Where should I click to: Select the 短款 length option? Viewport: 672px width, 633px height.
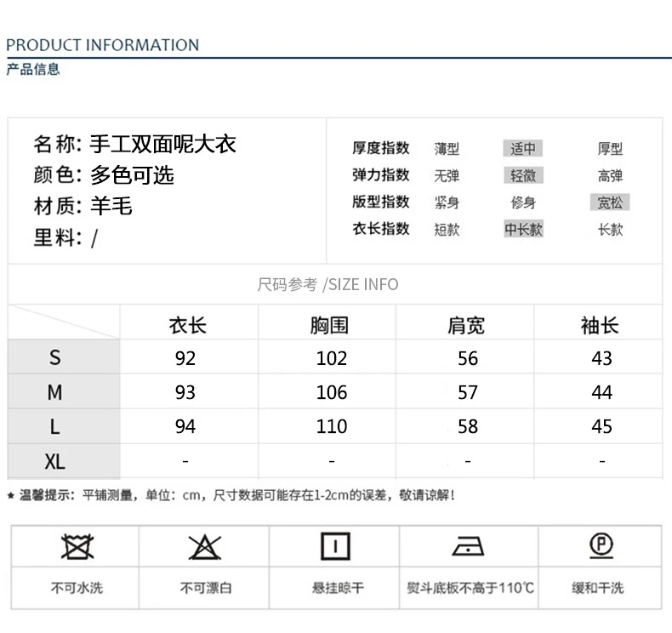pos(447,229)
